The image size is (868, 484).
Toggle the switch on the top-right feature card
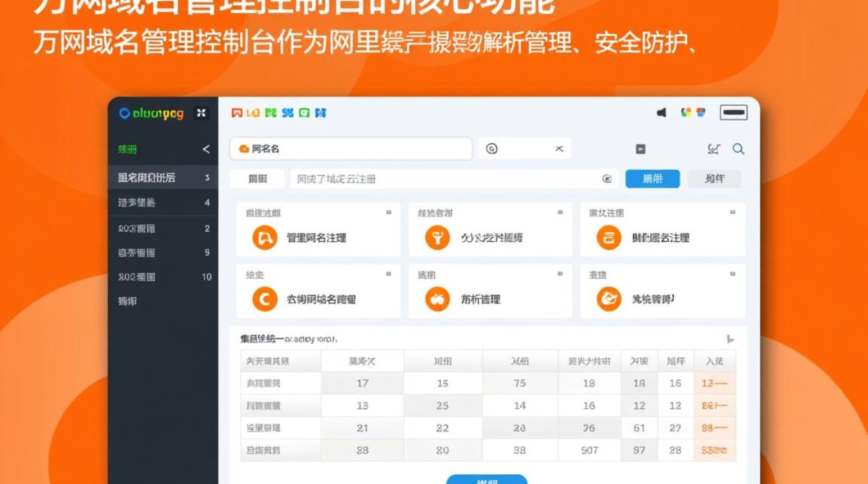(x=732, y=213)
